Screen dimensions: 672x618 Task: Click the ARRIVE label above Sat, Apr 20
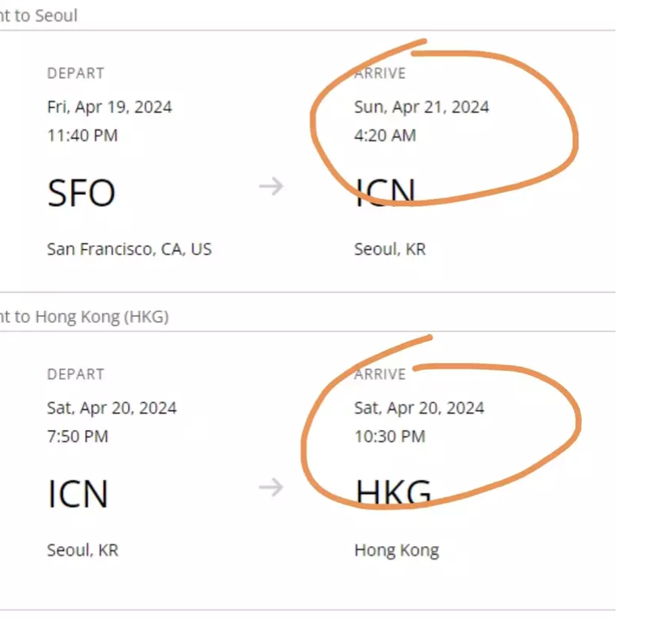pyautogui.click(x=380, y=375)
